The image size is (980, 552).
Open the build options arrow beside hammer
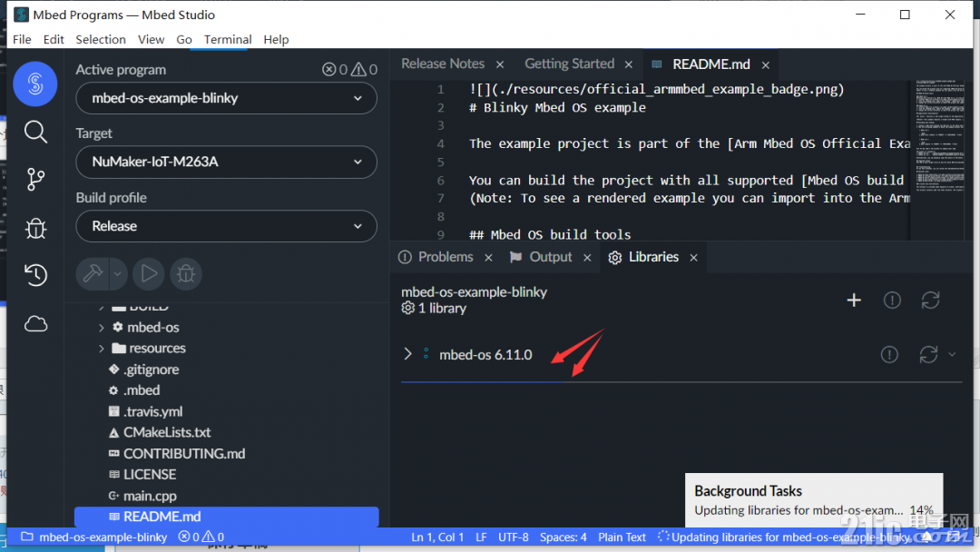pos(117,274)
